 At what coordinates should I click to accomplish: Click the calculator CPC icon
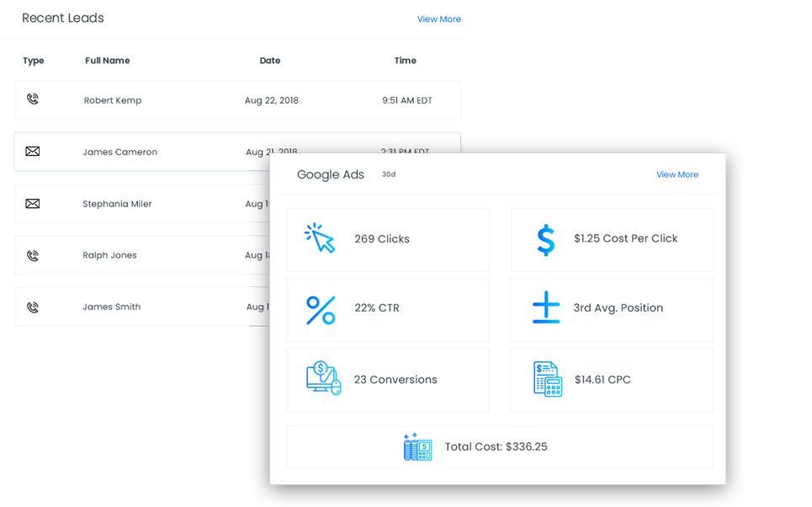point(548,379)
